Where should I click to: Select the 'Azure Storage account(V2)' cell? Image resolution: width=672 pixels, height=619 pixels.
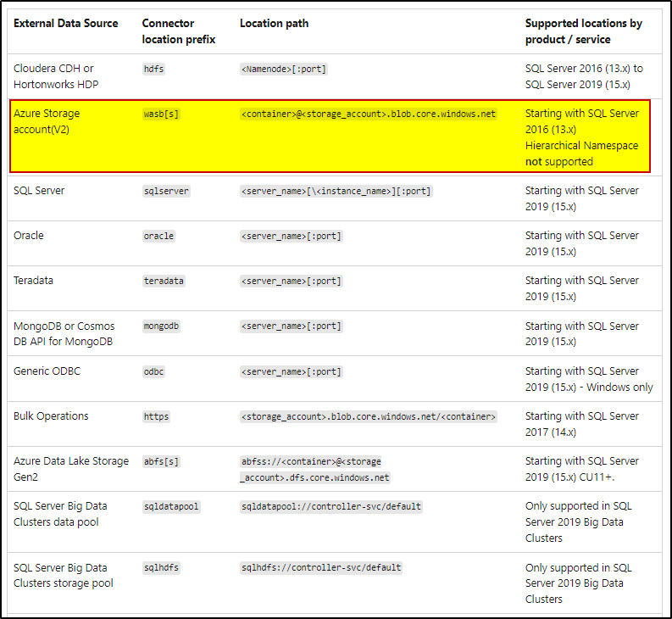47,121
